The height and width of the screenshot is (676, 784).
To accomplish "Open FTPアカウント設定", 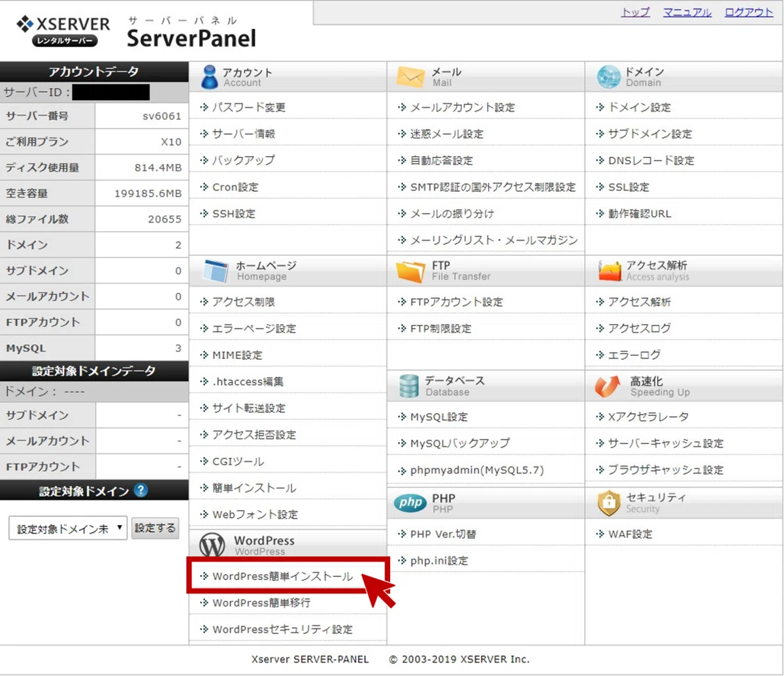I will point(457,302).
